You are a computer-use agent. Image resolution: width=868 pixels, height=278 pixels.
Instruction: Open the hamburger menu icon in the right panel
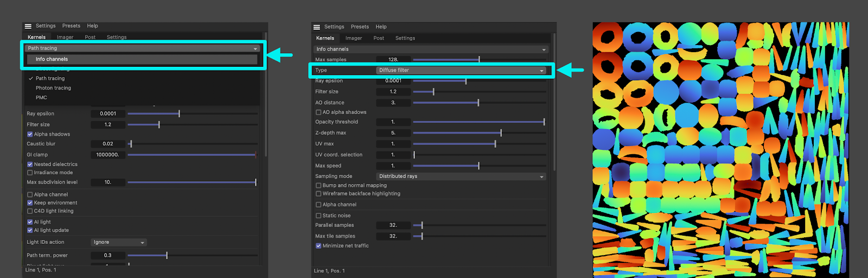click(x=317, y=27)
